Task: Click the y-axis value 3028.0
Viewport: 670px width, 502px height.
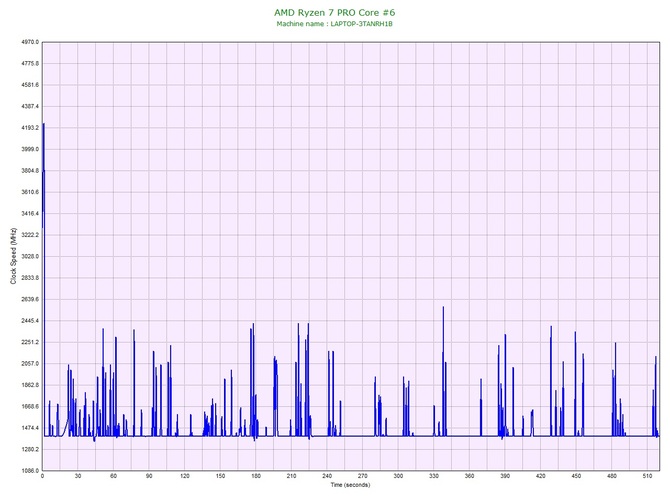Action: coord(30,256)
